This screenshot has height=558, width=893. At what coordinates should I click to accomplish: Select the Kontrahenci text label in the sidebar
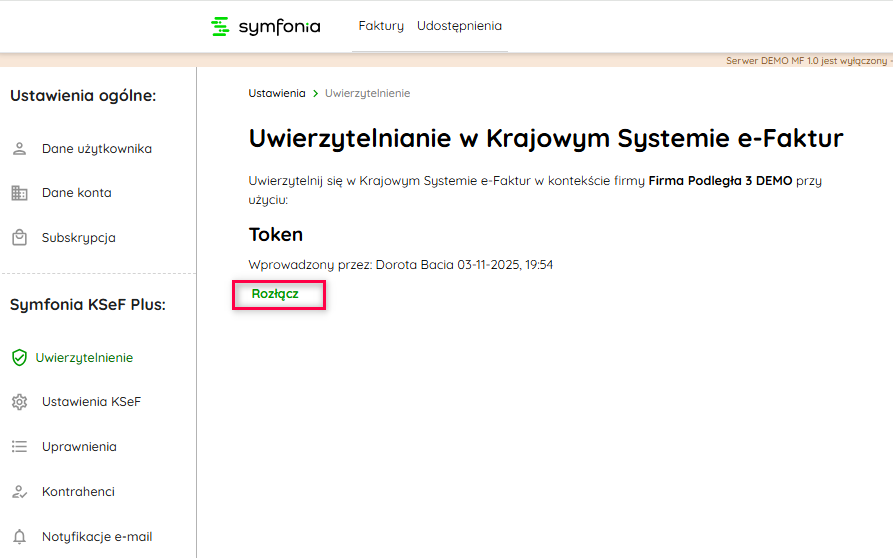pos(78,492)
